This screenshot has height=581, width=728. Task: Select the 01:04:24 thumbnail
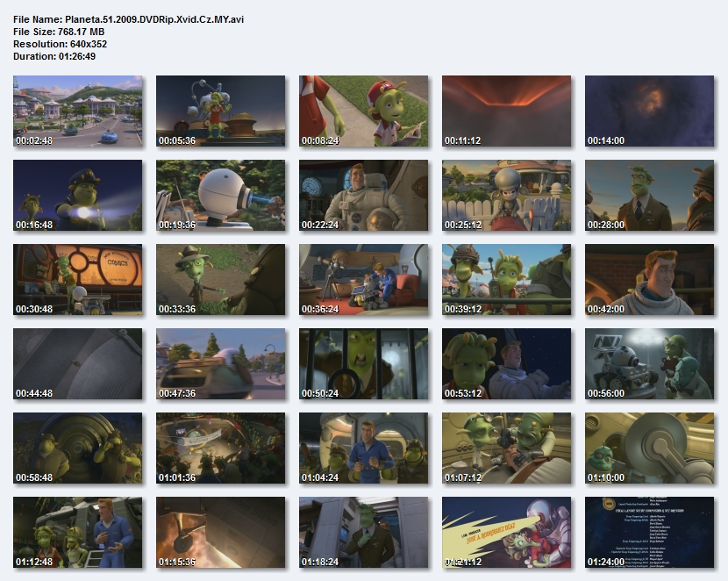363,448
